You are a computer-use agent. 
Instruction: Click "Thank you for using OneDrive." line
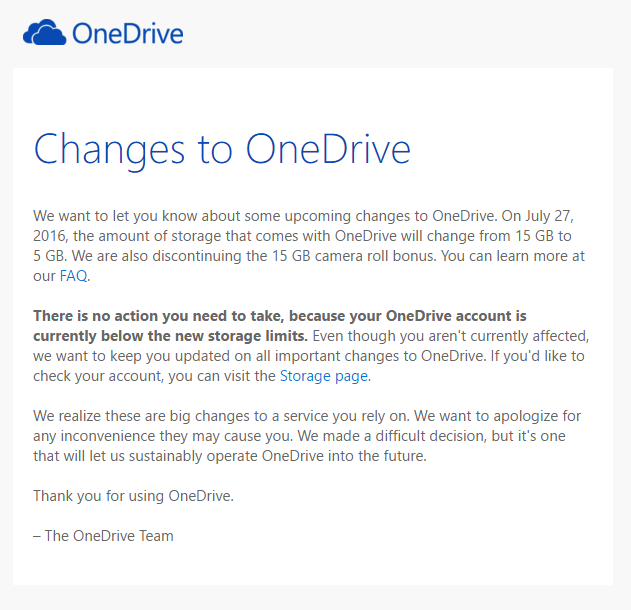[x=133, y=495]
